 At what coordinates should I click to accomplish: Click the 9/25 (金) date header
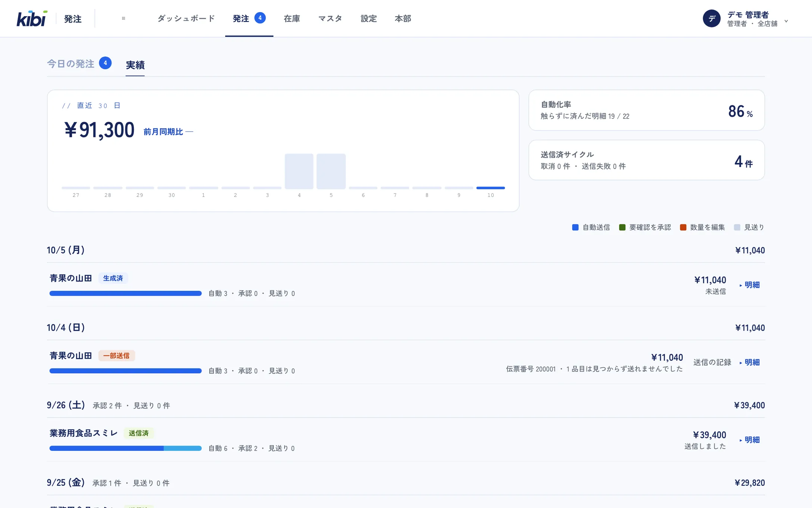[66, 483]
